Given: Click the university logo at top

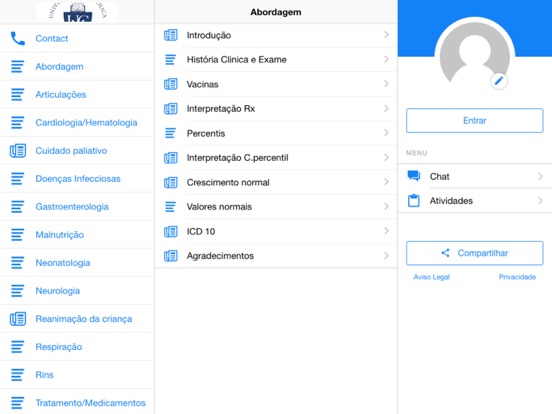Looking at the screenshot, I should [77, 11].
